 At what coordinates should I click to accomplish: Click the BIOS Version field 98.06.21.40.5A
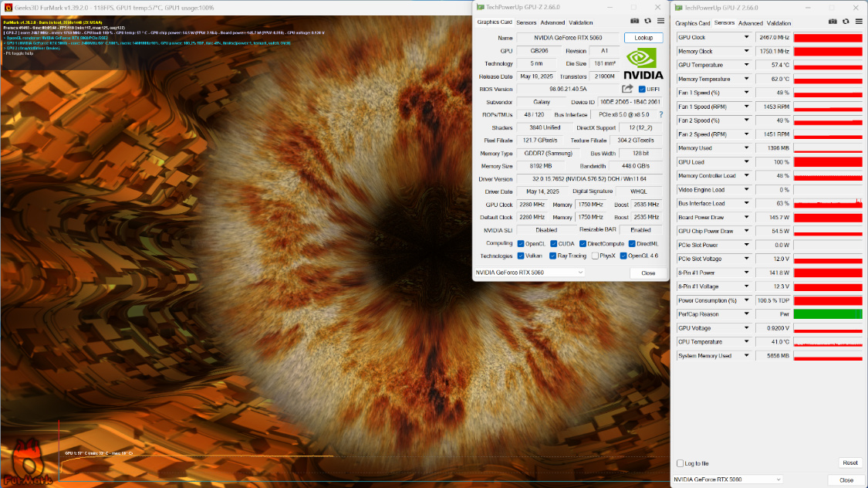coord(568,89)
